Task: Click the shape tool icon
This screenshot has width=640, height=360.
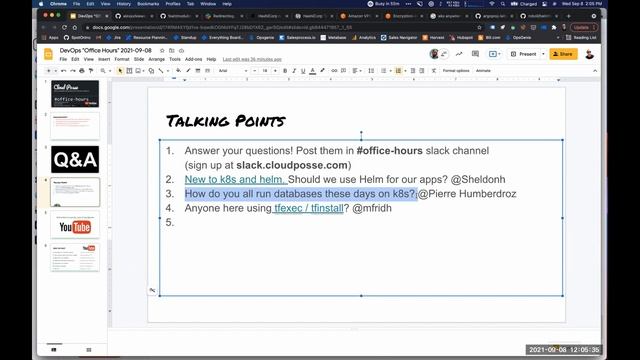Action: pyautogui.click(x=151, y=71)
